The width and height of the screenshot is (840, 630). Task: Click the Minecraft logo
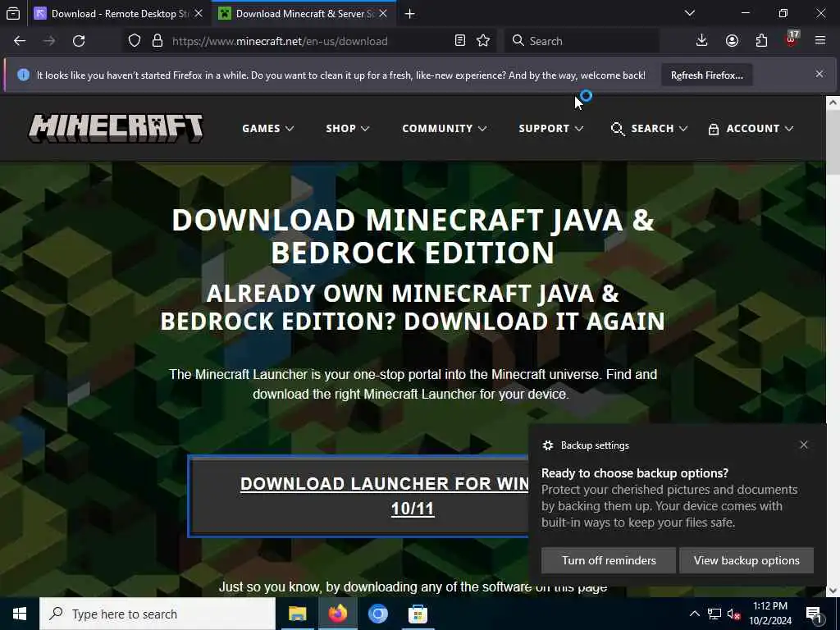(x=116, y=129)
